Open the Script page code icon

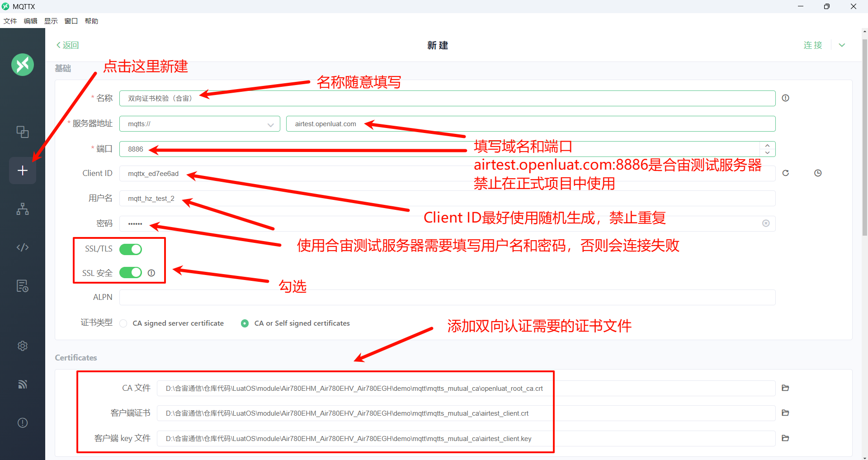tap(23, 247)
